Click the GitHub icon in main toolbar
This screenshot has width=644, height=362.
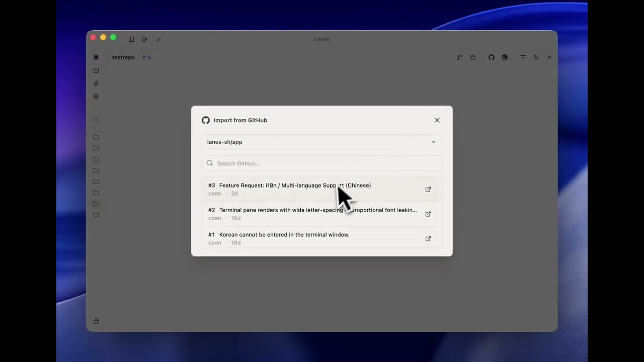[492, 57]
